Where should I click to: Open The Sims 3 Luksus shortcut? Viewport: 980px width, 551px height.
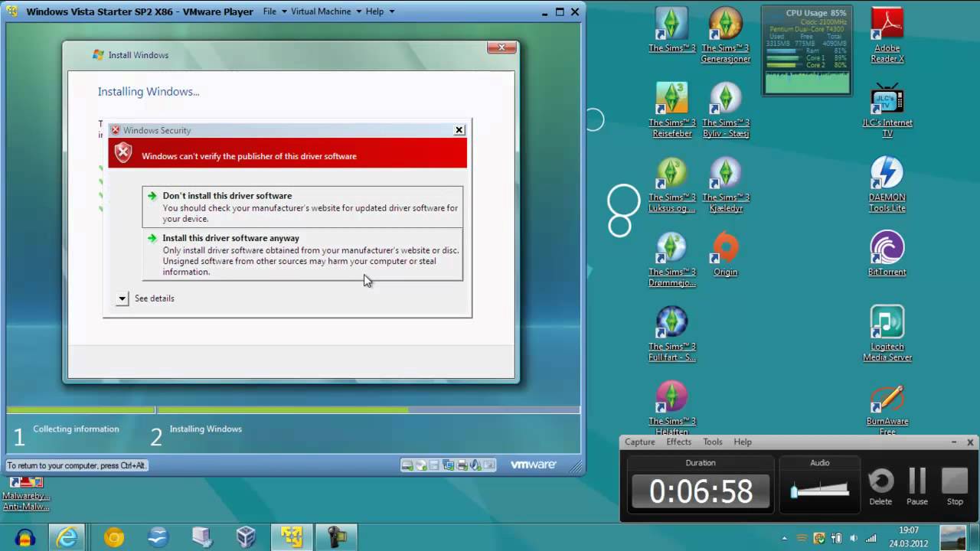[x=671, y=184]
